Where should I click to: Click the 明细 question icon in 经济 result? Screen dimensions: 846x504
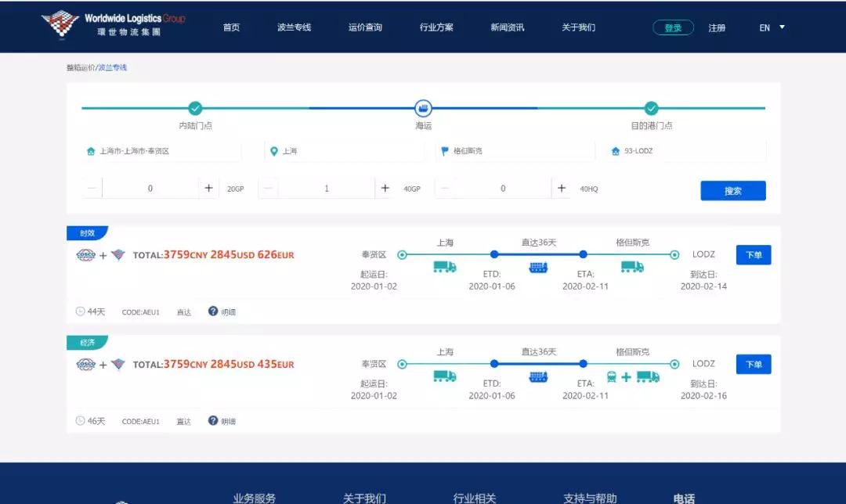(x=213, y=421)
